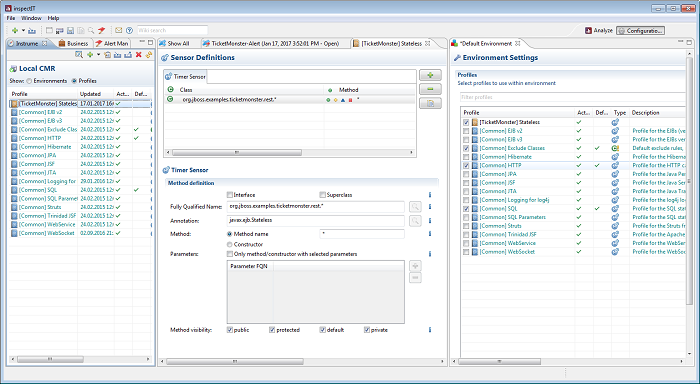Image resolution: width=700 pixels, height=384 pixels.
Task: Click the search button next to Fully Qualified Name
Action: coord(415,207)
